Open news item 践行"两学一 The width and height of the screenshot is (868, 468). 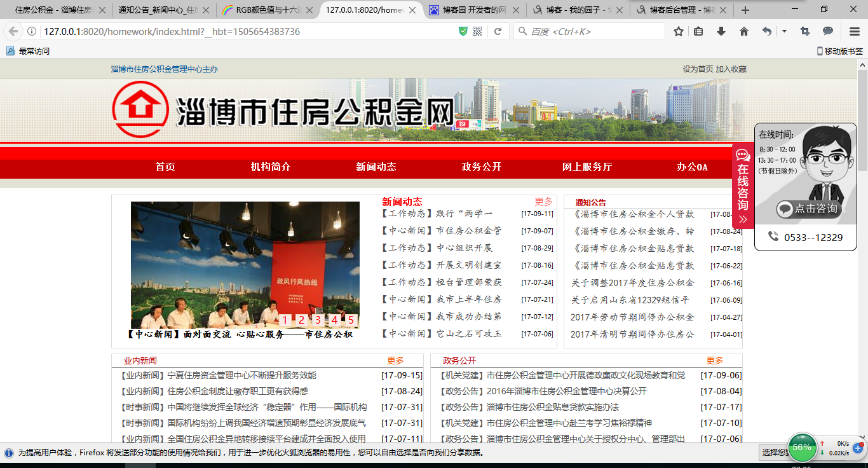tap(437, 214)
